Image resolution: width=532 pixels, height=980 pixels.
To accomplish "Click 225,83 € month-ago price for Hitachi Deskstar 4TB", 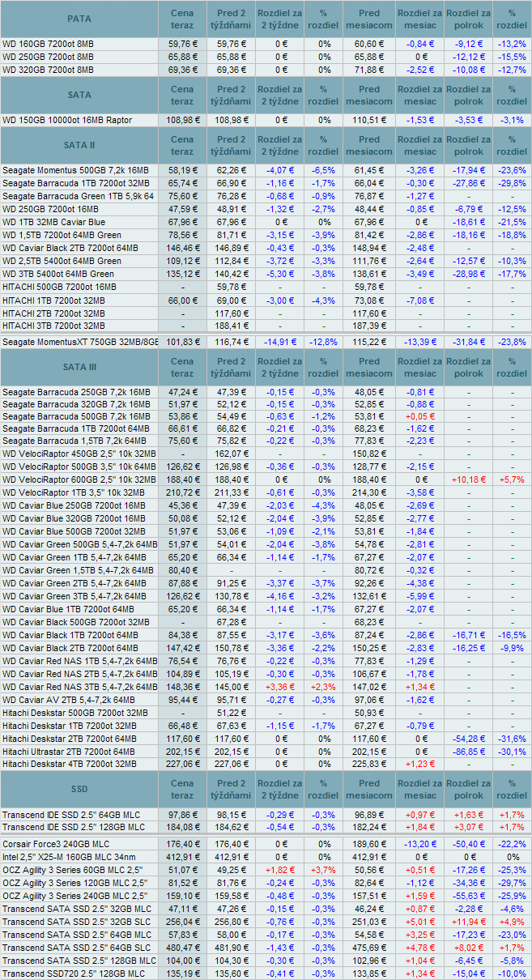I will tap(369, 763).
